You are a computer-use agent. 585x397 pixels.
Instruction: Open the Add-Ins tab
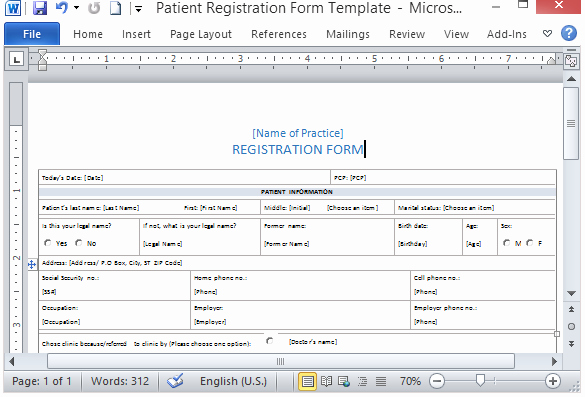point(507,34)
